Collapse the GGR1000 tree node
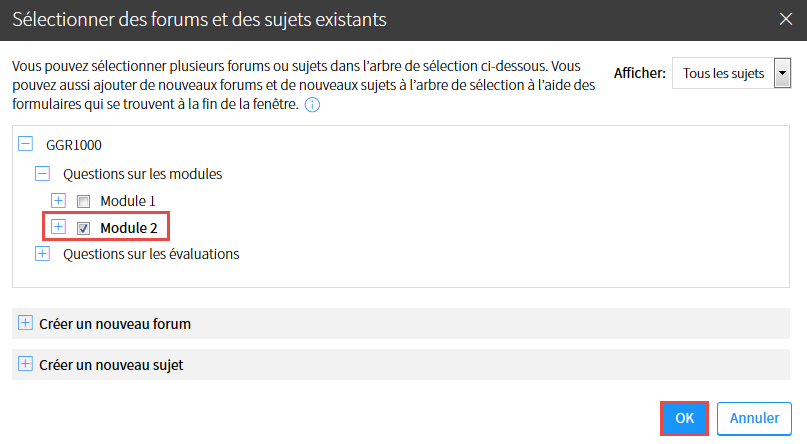The width and height of the screenshot is (807, 444). click(26, 144)
